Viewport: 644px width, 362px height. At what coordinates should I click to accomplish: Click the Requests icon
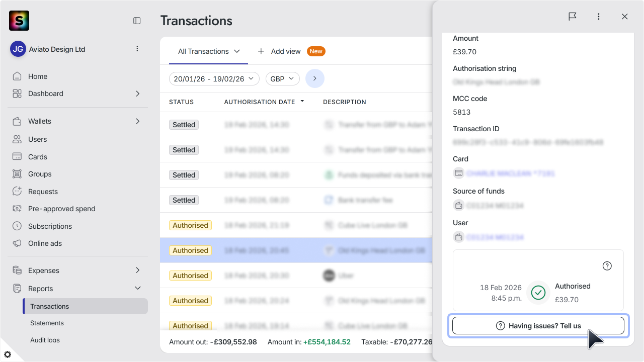17,192
